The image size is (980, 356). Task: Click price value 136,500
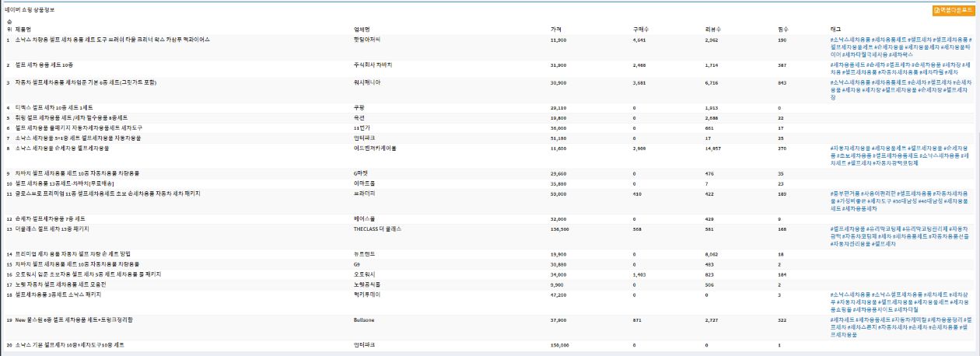click(559, 229)
